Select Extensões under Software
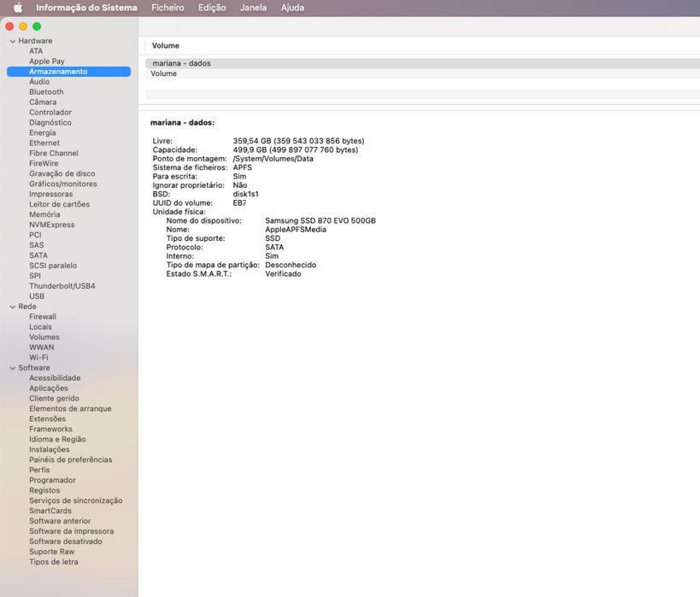Image resolution: width=700 pixels, height=597 pixels. 47,419
